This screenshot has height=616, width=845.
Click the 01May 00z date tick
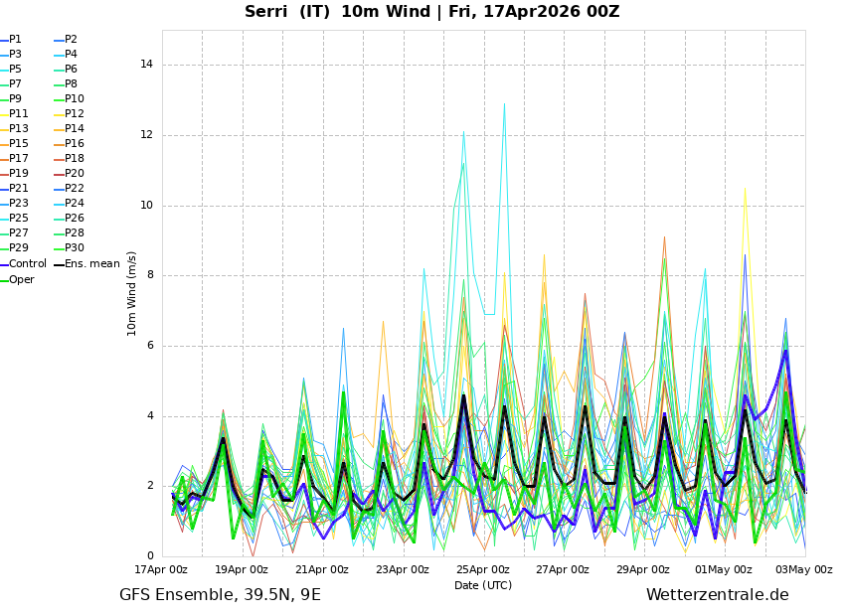pyautogui.click(x=723, y=570)
